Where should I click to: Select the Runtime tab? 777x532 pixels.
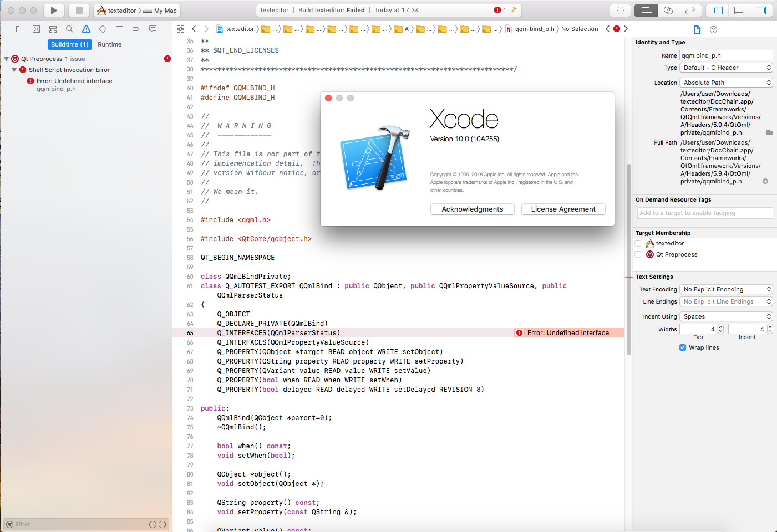pyautogui.click(x=110, y=44)
